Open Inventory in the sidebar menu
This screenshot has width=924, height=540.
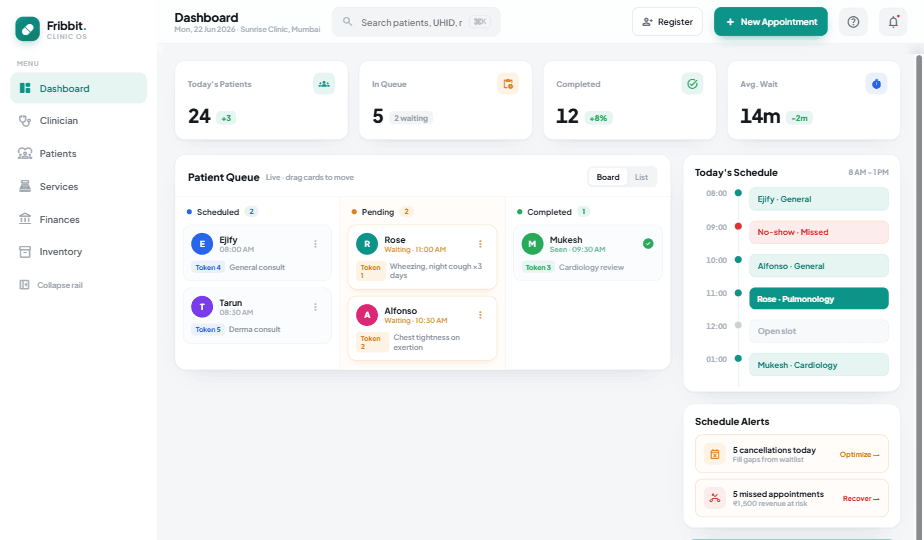(x=78, y=252)
